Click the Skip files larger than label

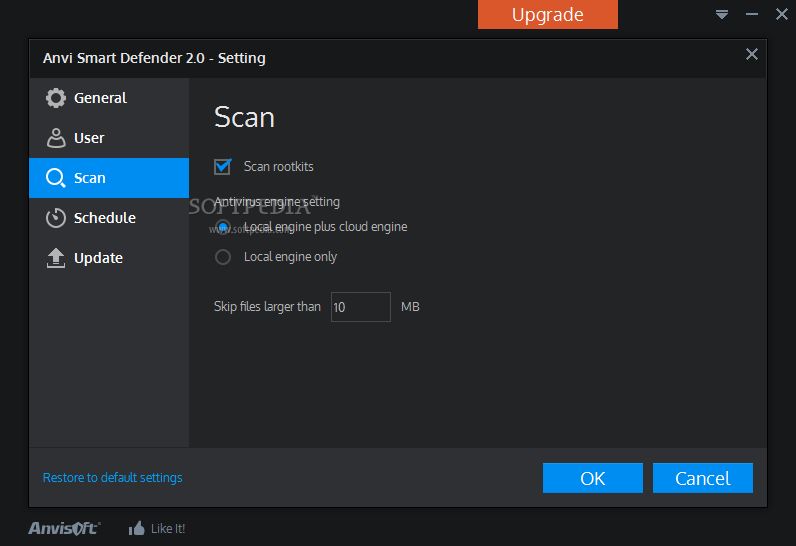click(x=267, y=307)
